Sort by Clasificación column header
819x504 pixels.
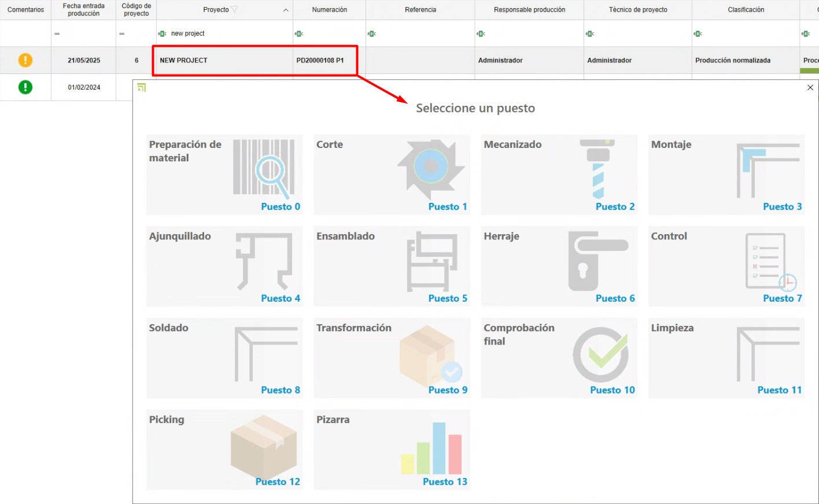tap(746, 10)
